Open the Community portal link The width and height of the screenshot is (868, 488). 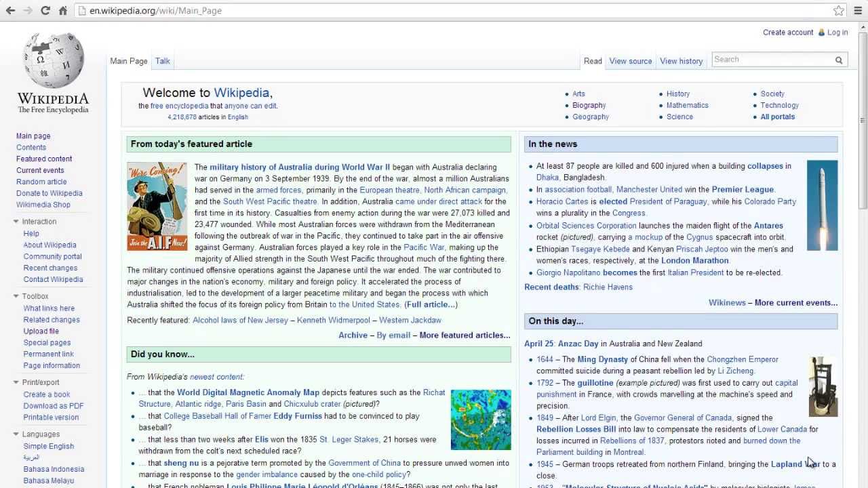pyautogui.click(x=52, y=257)
